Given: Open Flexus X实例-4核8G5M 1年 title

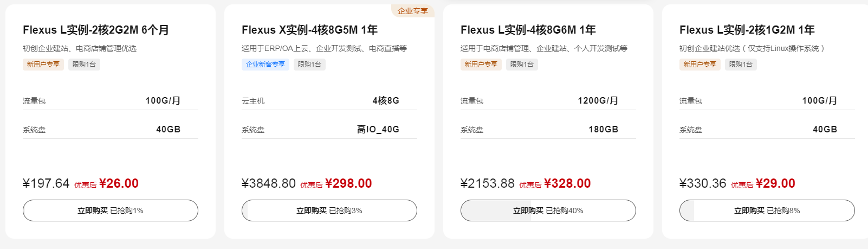Looking at the screenshot, I should (310, 30).
